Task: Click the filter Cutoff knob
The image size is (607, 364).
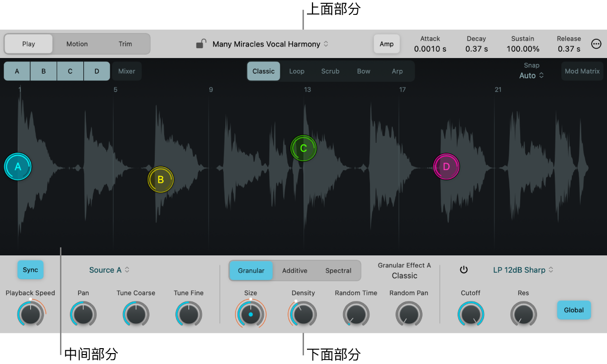Action: (471, 314)
